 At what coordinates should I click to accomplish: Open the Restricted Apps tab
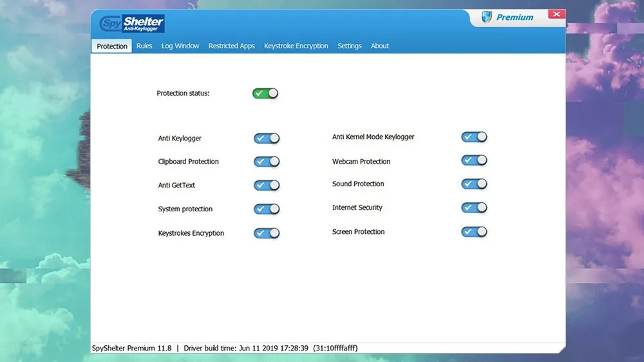pyautogui.click(x=231, y=46)
